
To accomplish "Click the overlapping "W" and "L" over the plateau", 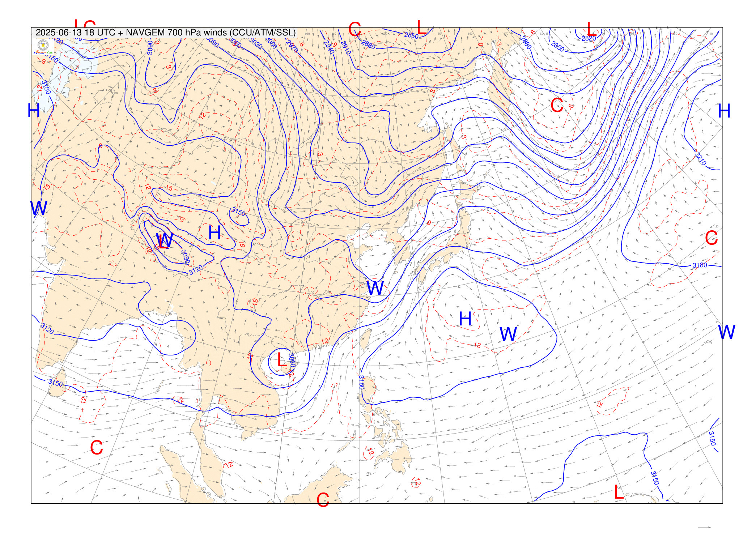I will [x=165, y=240].
